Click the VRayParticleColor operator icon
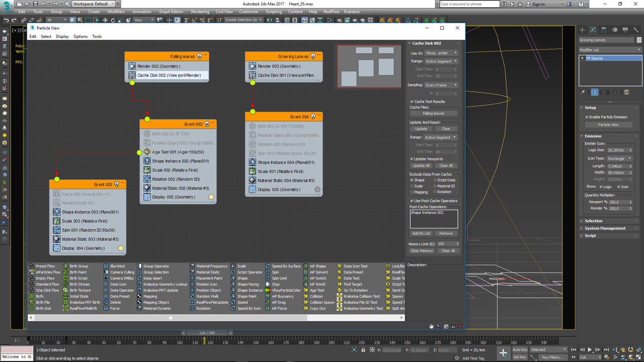 click(268, 290)
